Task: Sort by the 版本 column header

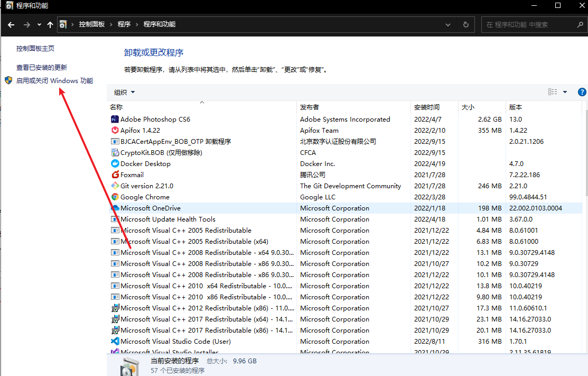Action: tap(544, 107)
